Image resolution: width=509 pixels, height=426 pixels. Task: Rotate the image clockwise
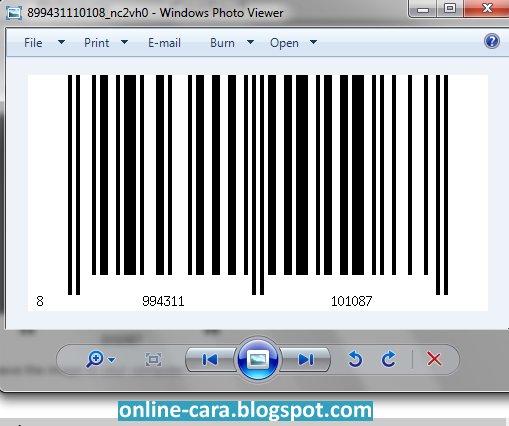(x=389, y=359)
